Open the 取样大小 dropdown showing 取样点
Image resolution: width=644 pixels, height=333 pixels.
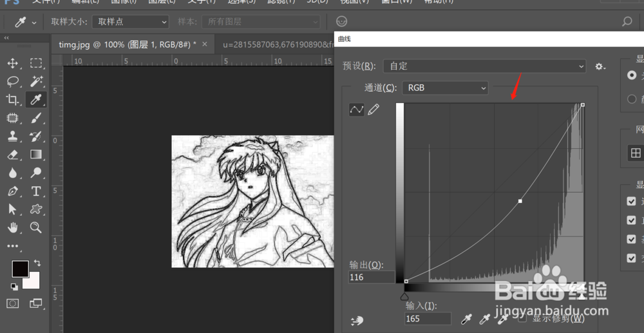(x=131, y=22)
